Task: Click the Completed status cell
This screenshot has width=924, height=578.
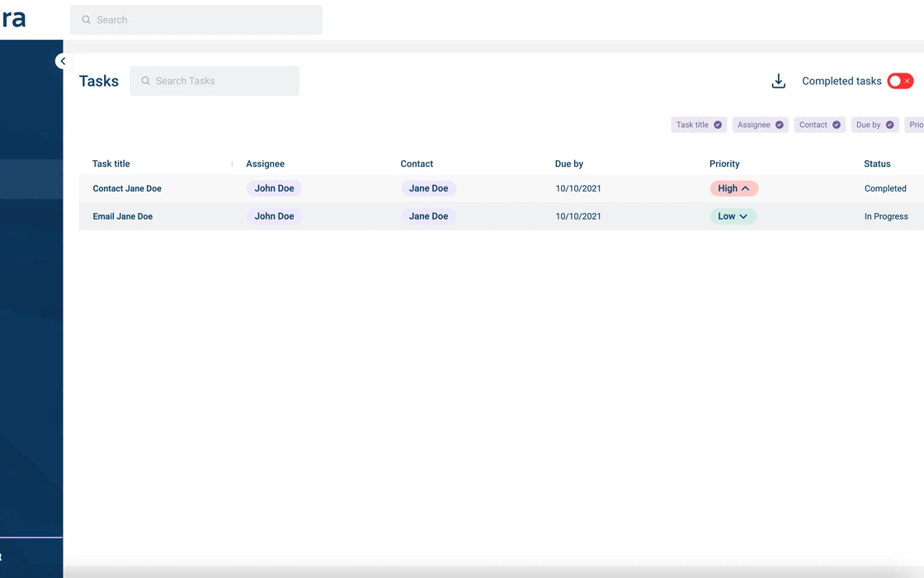Action: pos(885,188)
